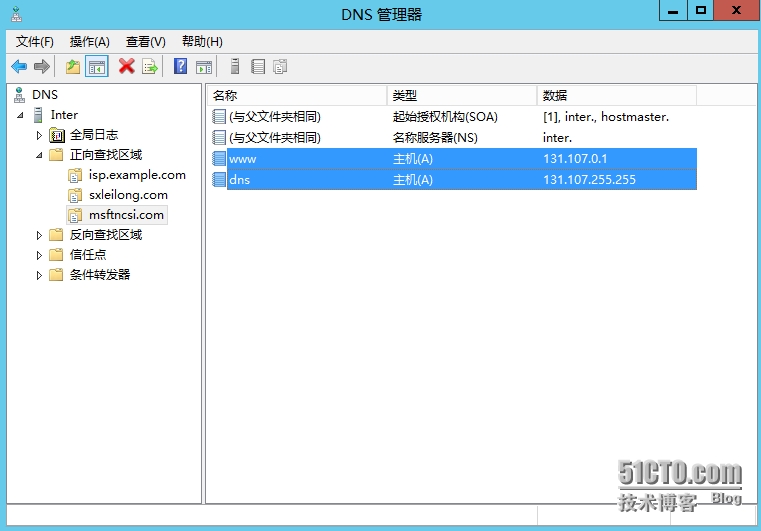Image resolution: width=761 pixels, height=531 pixels.
Task: Click the 反向查找区域 folder icon
Action: (56, 235)
